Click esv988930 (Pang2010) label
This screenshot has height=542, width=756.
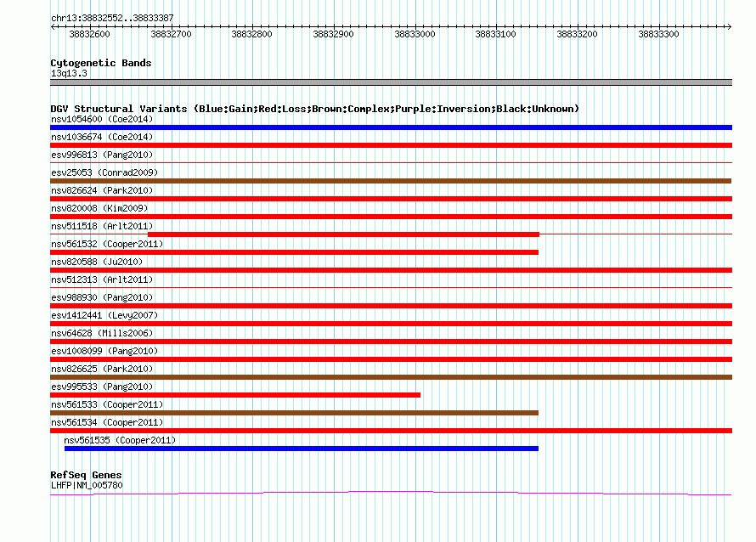click(102, 297)
